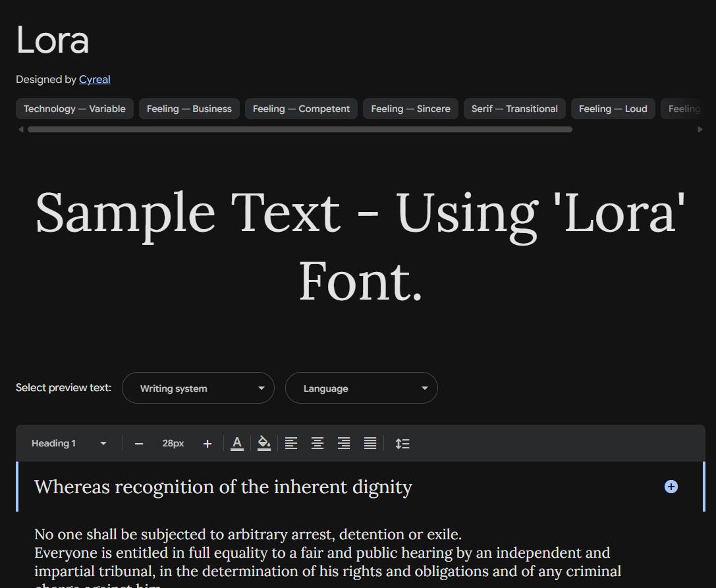Image resolution: width=716 pixels, height=588 pixels.
Task: Select the Technology — Variable tag
Action: [74, 109]
